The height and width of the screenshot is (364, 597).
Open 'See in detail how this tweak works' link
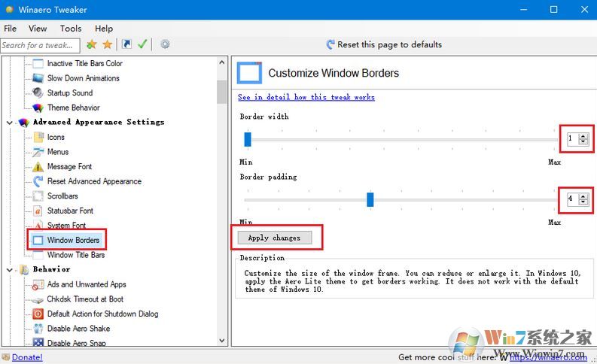[306, 97]
